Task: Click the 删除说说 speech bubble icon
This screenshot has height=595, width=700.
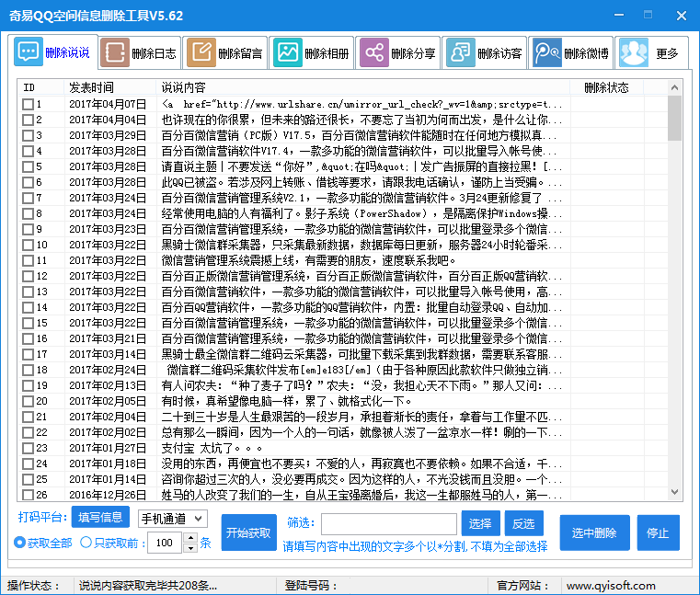Action: click(x=29, y=52)
